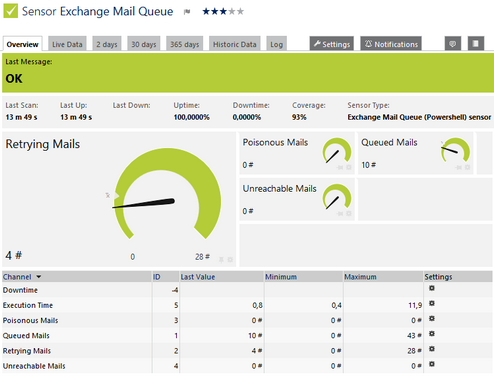Open settings gear for Poisonous Mails row
The width and height of the screenshot is (494, 376).
[432, 318]
